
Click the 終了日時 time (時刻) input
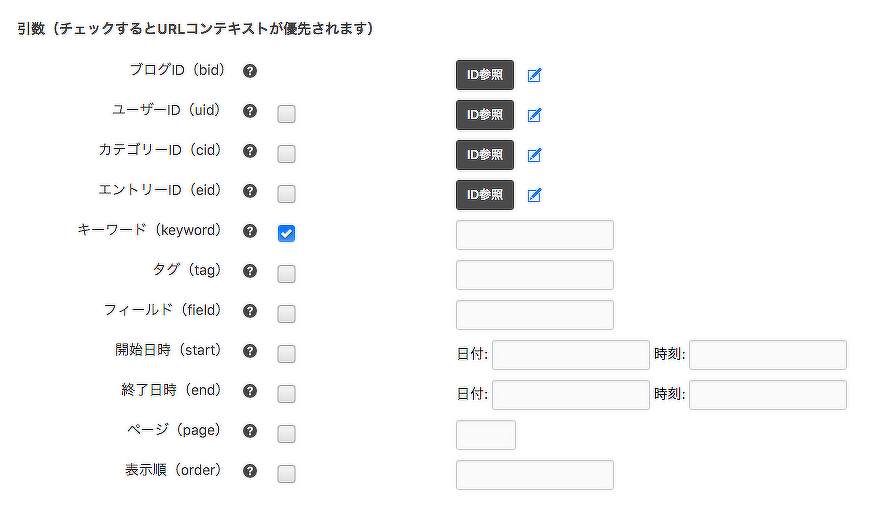point(767,395)
